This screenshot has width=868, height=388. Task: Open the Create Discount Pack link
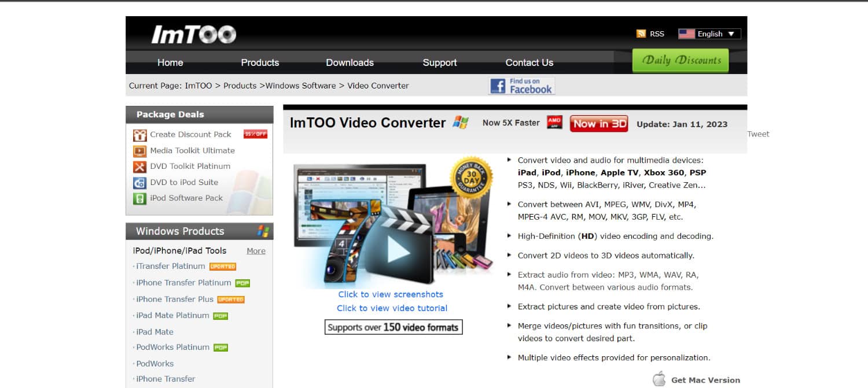[x=190, y=134]
